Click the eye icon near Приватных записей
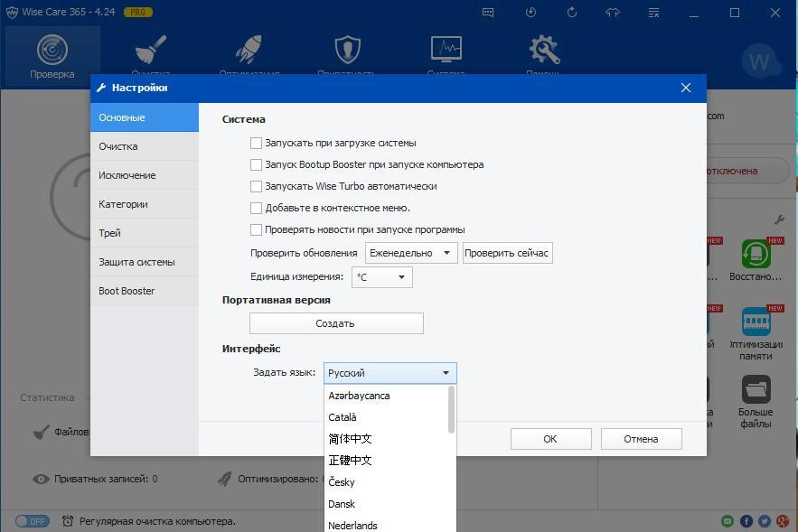 (41, 479)
